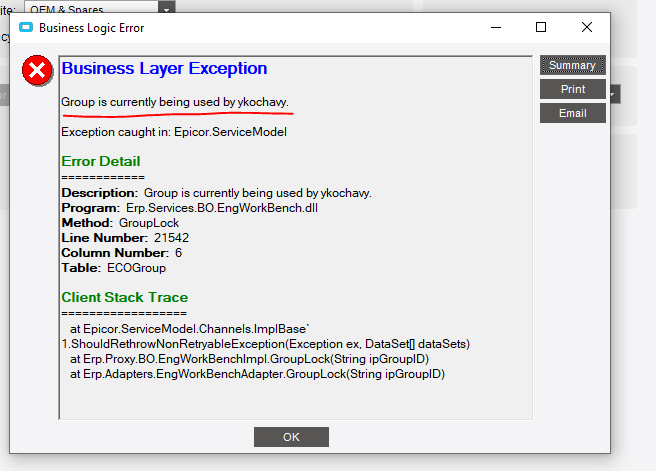Viewport: 656px width, 471px height.
Task: Select the Error Detail heading
Action: (x=101, y=161)
